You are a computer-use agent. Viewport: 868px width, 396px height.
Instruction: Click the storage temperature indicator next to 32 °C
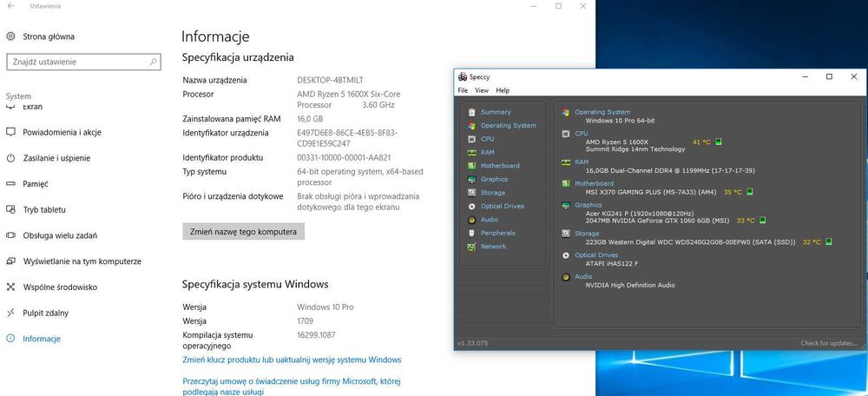point(829,242)
